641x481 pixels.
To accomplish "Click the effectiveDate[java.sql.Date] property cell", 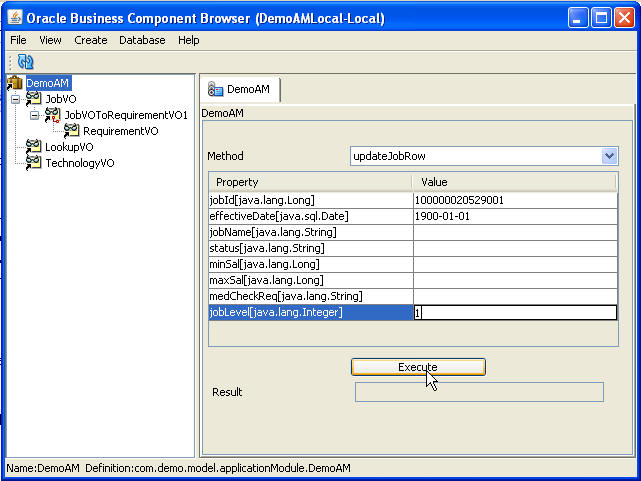I will [x=311, y=216].
